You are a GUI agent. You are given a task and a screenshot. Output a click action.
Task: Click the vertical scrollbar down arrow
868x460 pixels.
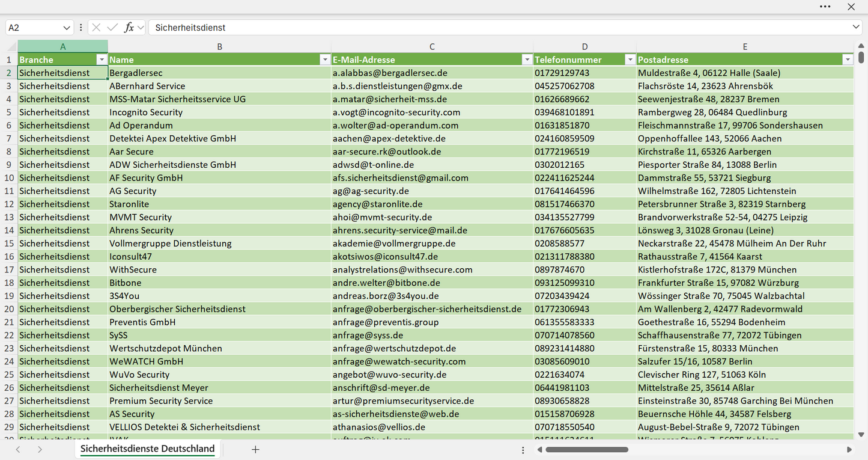pyautogui.click(x=861, y=435)
